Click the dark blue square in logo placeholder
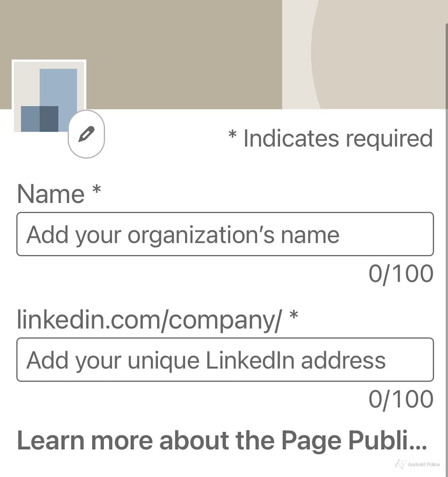448x477 pixels. coord(49,118)
